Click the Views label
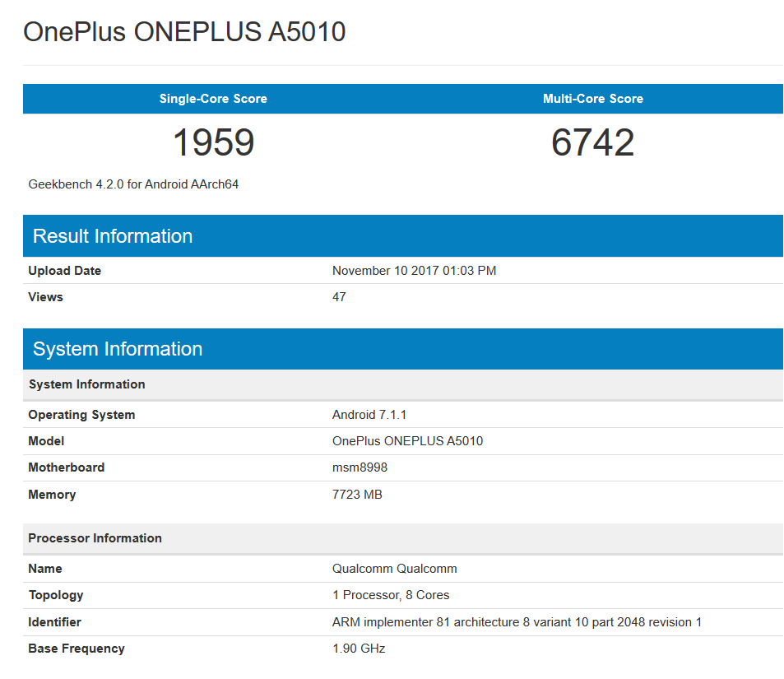784x679 pixels. [45, 297]
